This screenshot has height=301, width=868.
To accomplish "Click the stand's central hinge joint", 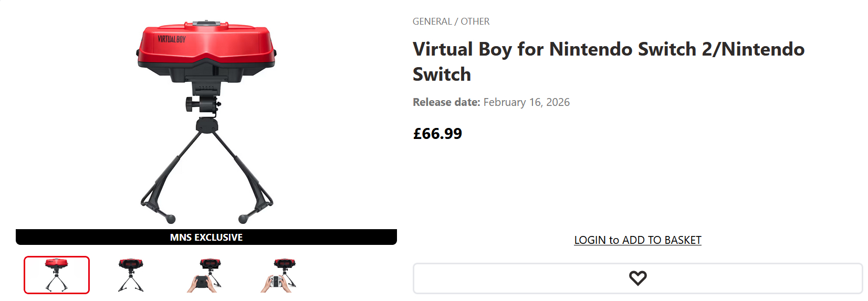I will [206, 125].
